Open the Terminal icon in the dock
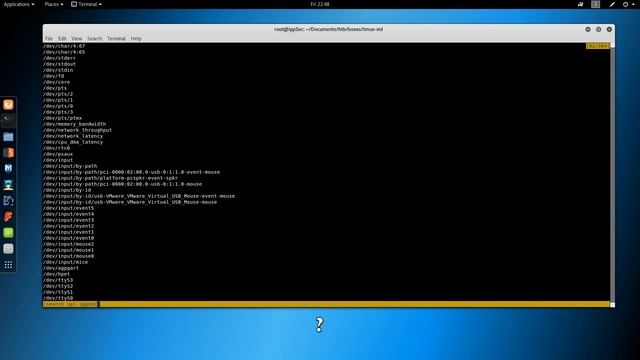The image size is (640, 360). 8,120
